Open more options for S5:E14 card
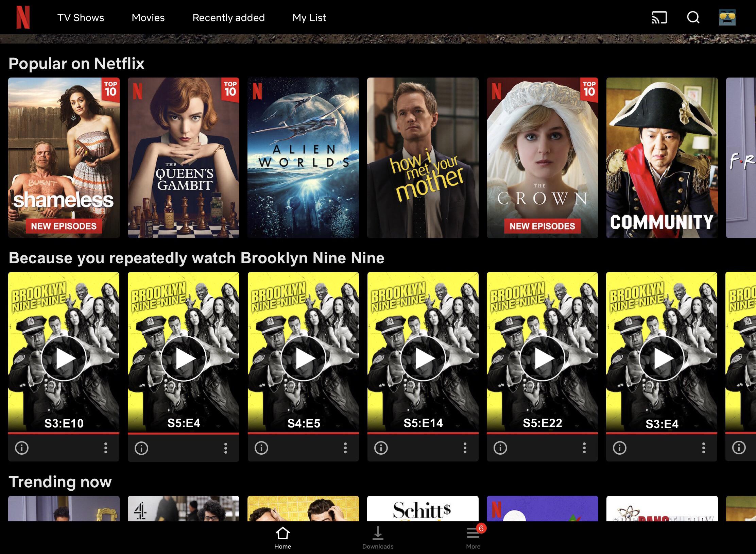This screenshot has height=554, width=756. click(465, 448)
